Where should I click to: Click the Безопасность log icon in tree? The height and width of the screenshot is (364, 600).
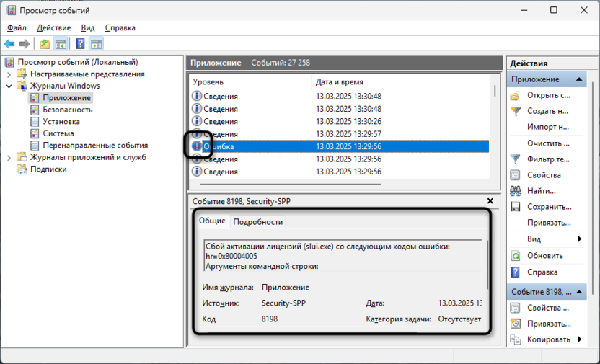(x=35, y=110)
